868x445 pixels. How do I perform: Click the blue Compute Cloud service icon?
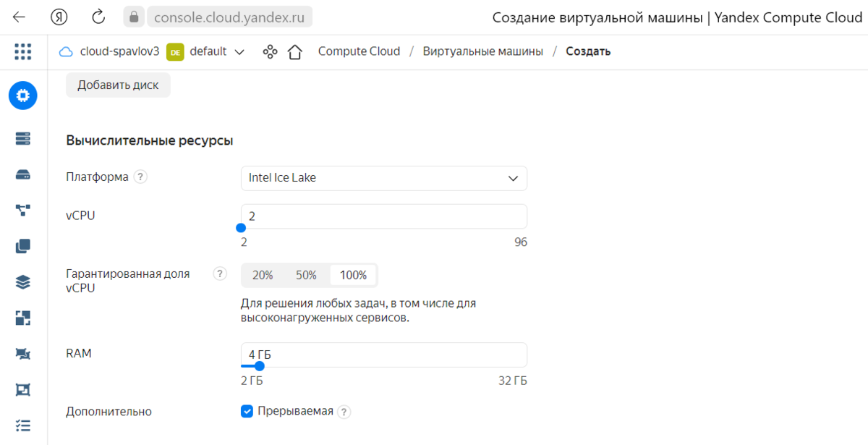[x=23, y=96]
